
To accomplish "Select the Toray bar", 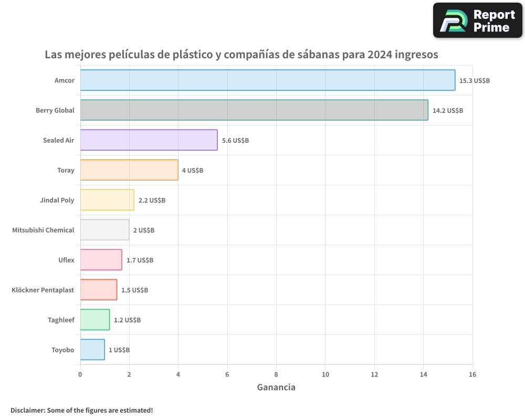I will (x=129, y=170).
